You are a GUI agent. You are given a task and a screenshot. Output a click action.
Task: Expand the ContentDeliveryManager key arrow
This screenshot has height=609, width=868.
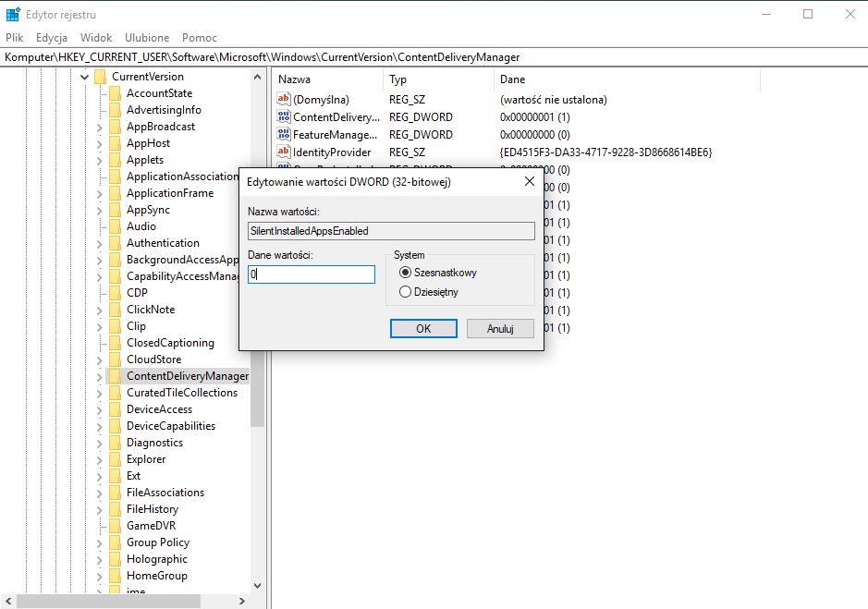[100, 376]
